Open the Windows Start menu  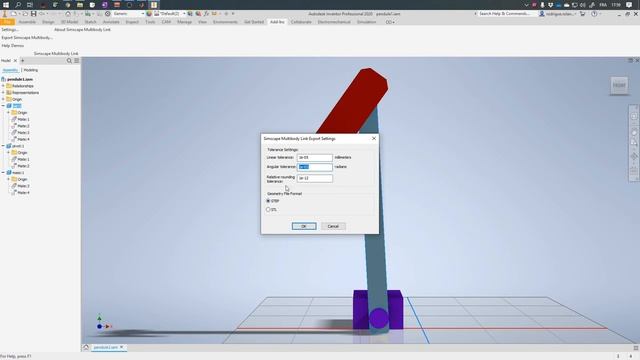click(6, 5)
